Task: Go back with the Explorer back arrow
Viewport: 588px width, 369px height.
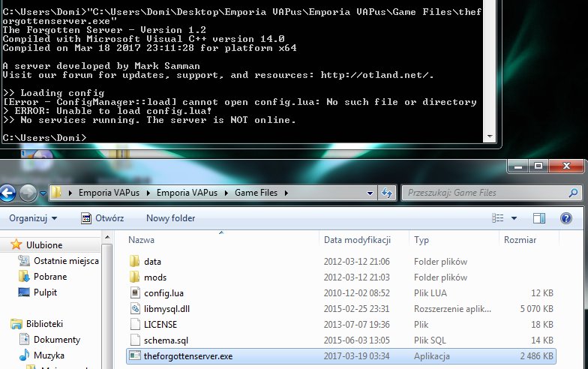Action: pyautogui.click(x=7, y=193)
